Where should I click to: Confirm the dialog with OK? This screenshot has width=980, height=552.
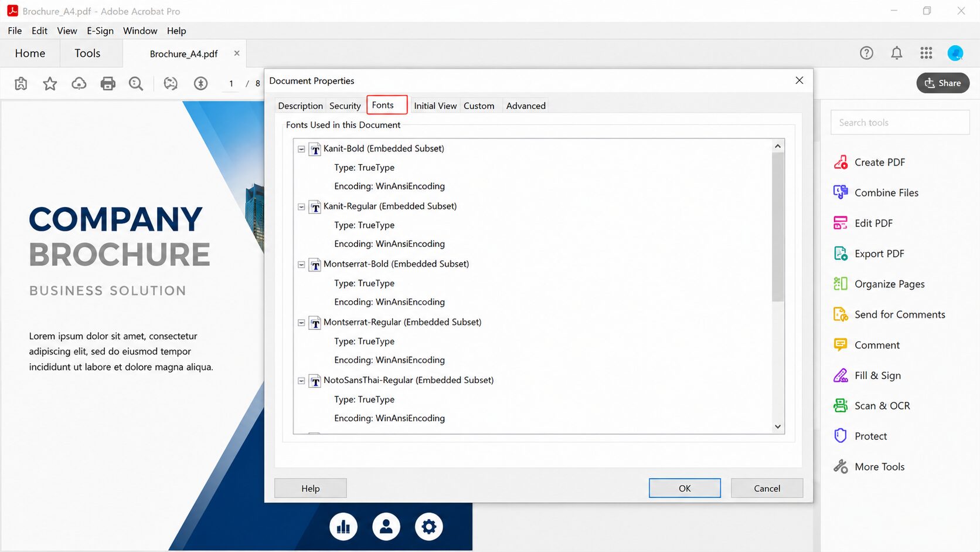(x=685, y=489)
